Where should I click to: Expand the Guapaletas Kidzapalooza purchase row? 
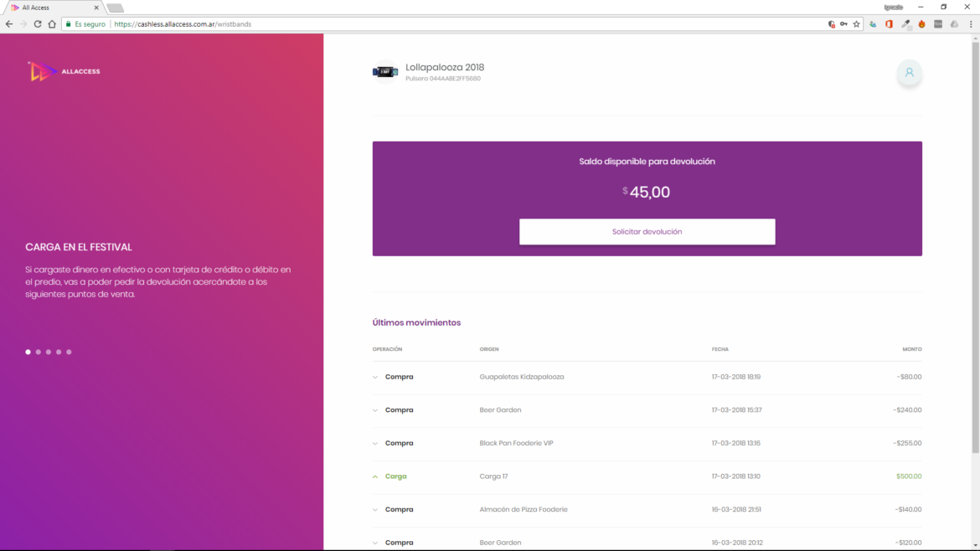tap(375, 377)
